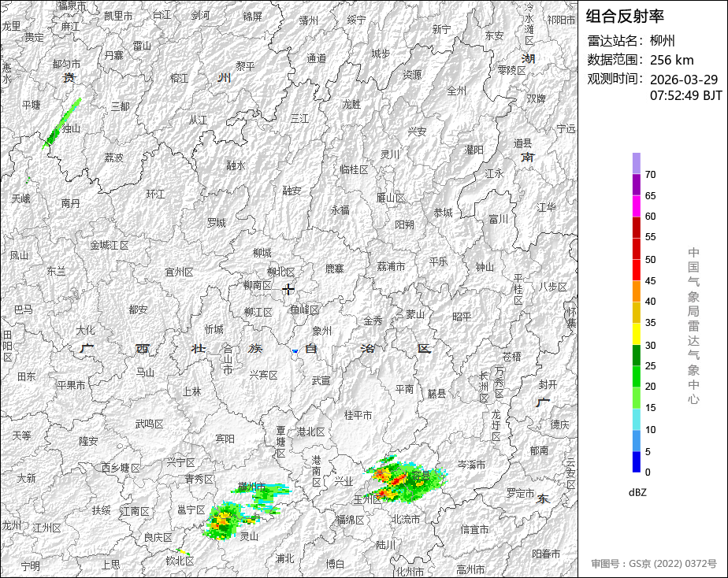The image size is (728, 578).
Task: Click the 八步区 map label
Action: pyautogui.click(x=553, y=287)
